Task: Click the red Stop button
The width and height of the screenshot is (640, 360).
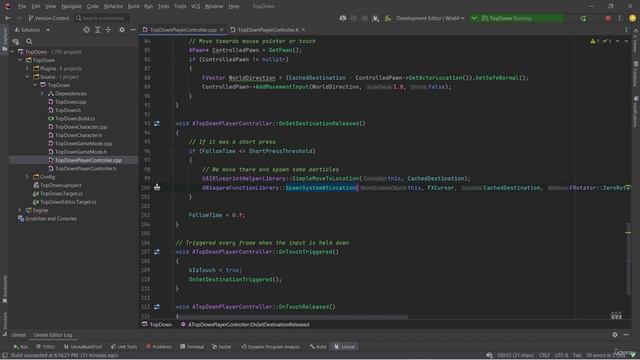Action: pyautogui.click(x=608, y=18)
